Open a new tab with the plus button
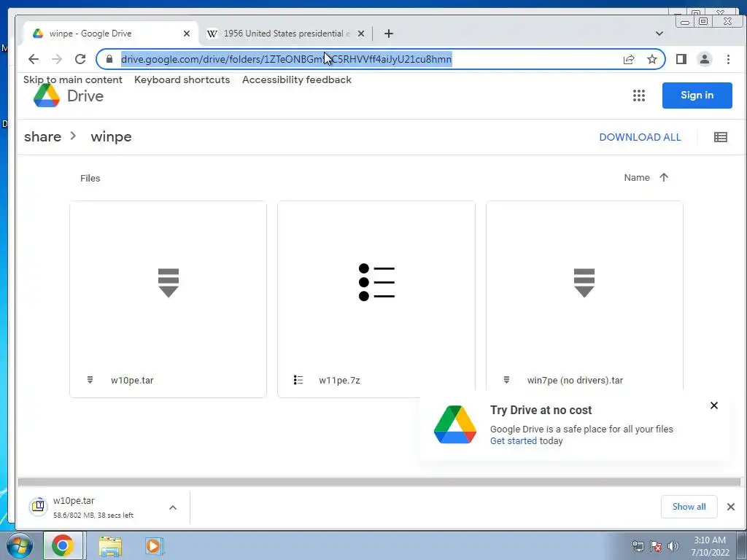This screenshot has height=560, width=747. (389, 34)
